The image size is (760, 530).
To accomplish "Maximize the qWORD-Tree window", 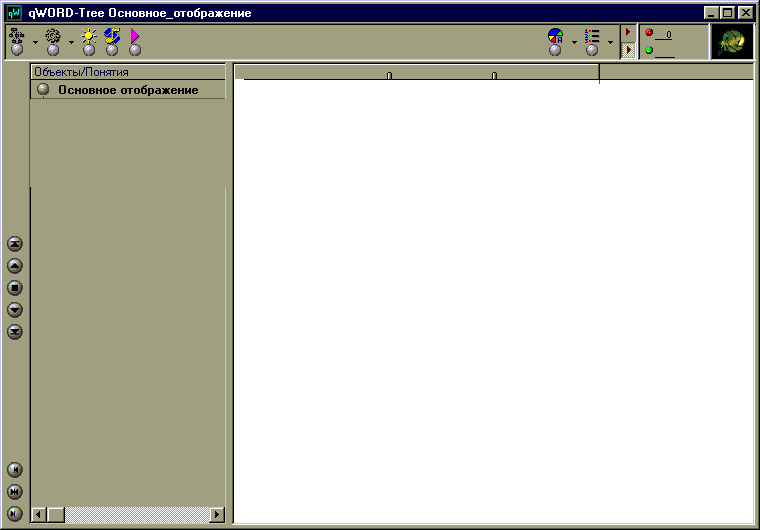I will 728,13.
